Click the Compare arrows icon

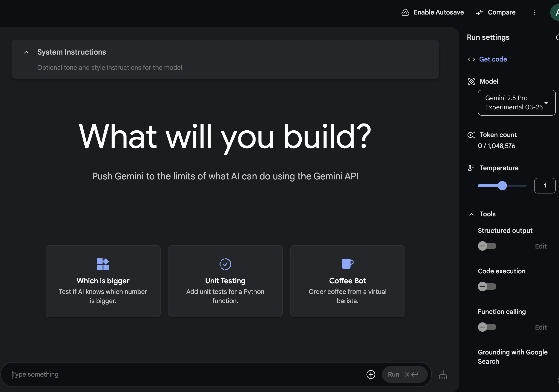pos(479,12)
